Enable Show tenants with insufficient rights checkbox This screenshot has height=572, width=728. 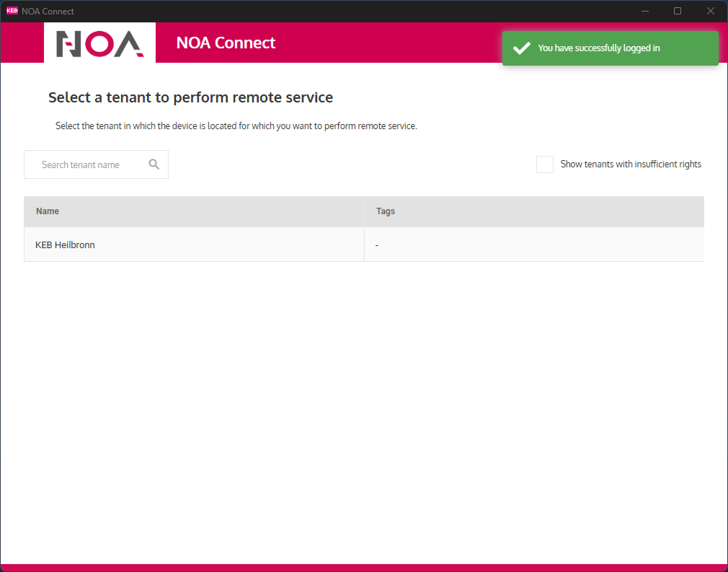coord(545,164)
